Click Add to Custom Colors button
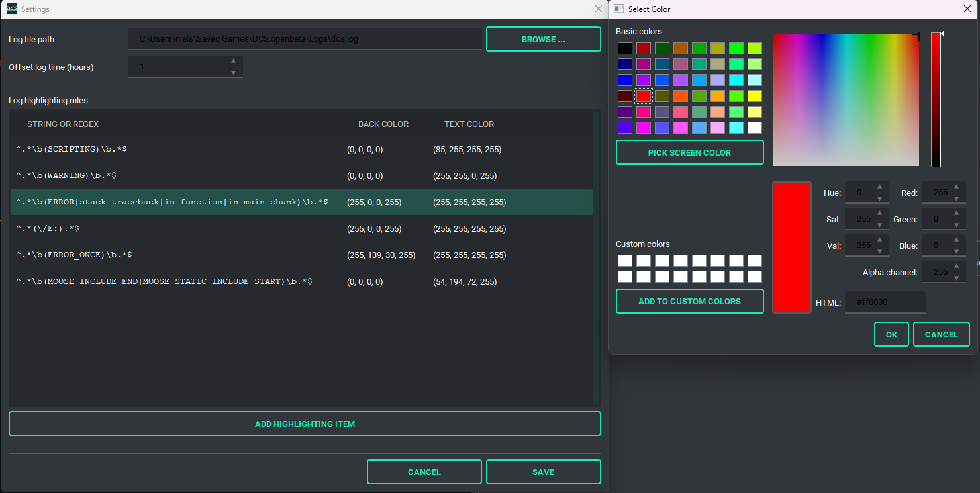This screenshot has width=980, height=493. (x=689, y=301)
